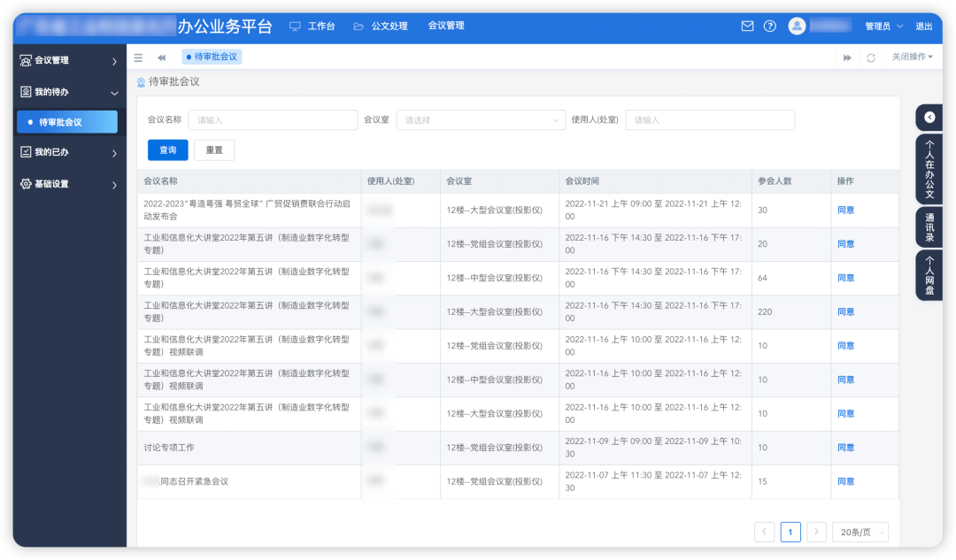
Task: Open the 会议室 select dropdown
Action: pyautogui.click(x=481, y=119)
